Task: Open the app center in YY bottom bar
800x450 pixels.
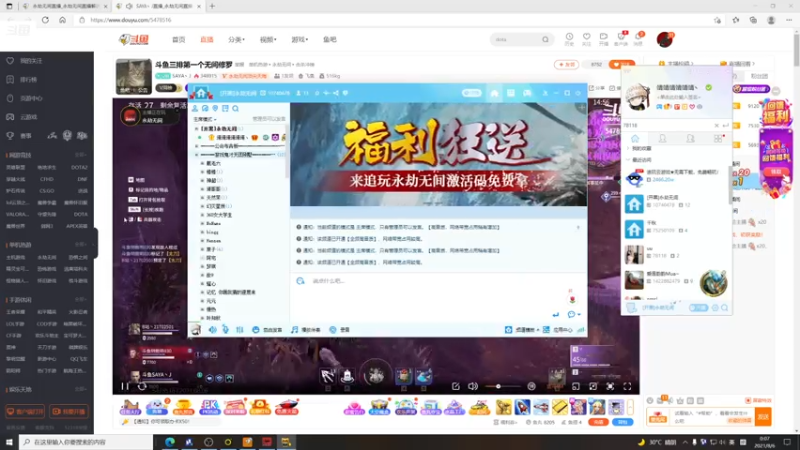Action: (557, 330)
